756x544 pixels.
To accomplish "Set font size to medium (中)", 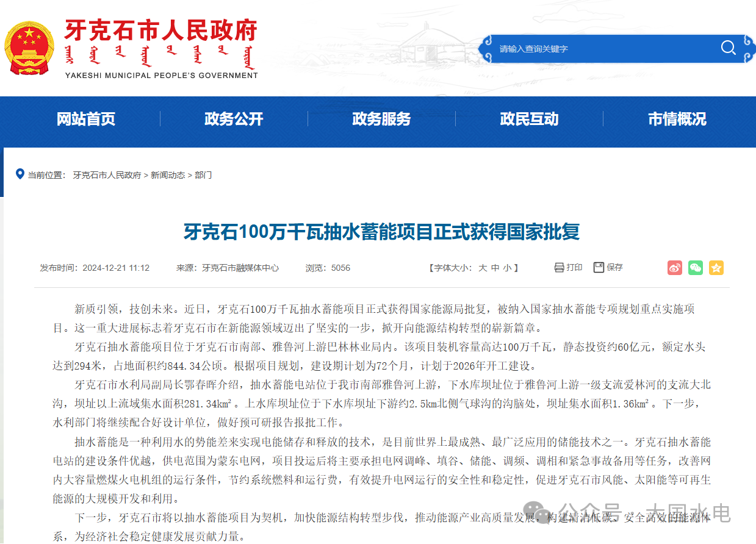I will [x=495, y=268].
